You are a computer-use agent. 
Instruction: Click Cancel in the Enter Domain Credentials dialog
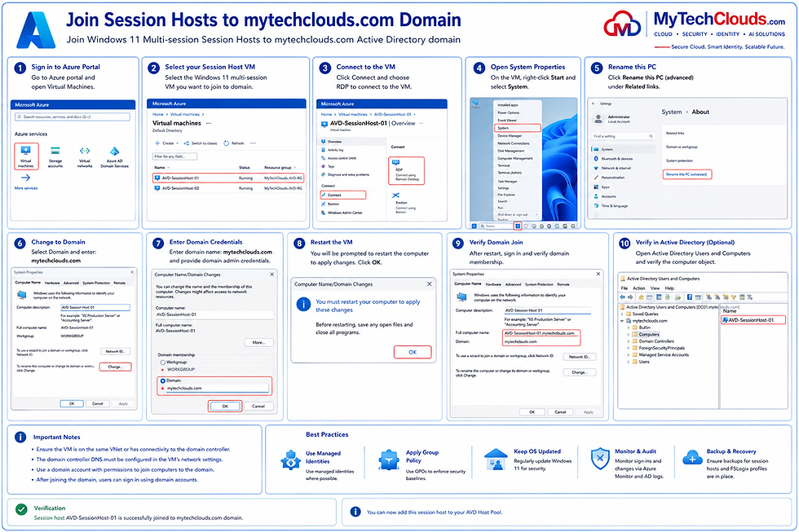258,407
